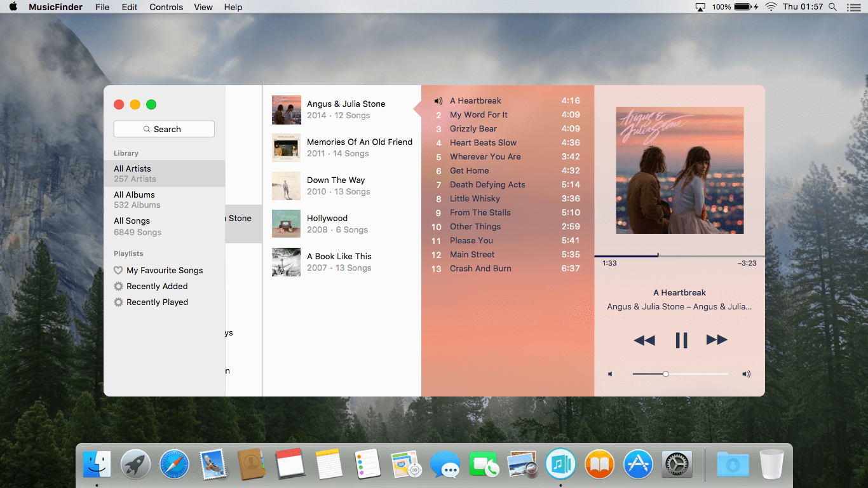Viewport: 868px width, 488px height.
Task: Open Reminders icon in the dock
Action: (x=368, y=464)
